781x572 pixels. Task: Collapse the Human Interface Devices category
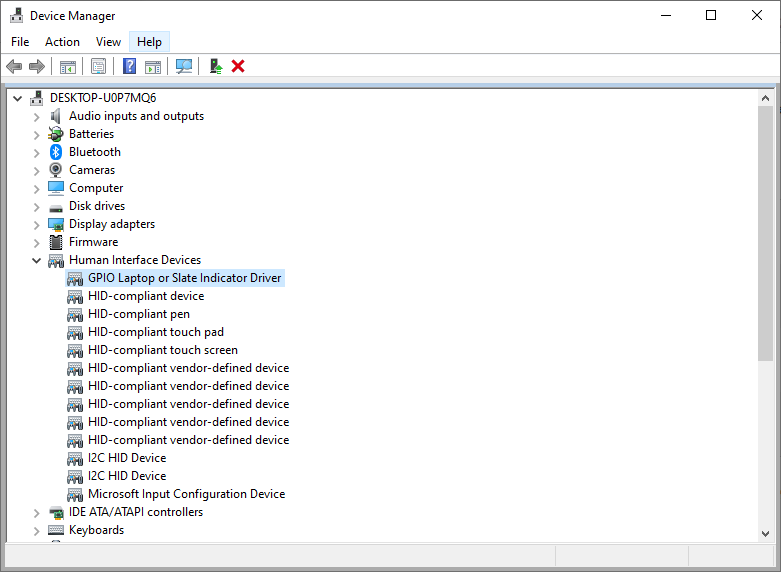click(36, 260)
